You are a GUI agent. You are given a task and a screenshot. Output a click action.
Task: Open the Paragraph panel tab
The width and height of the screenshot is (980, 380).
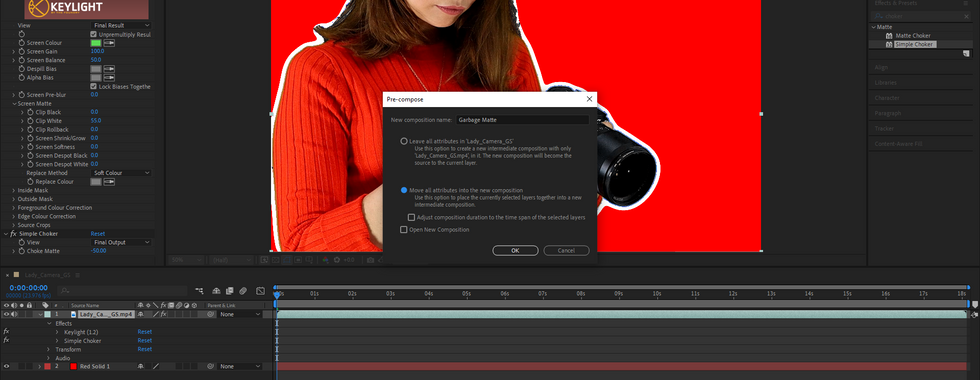tap(888, 113)
